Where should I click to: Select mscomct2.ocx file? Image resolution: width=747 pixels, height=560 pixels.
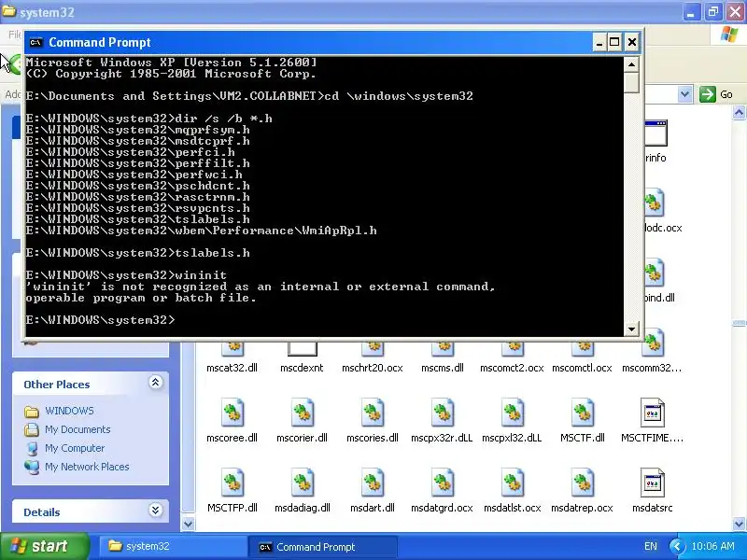[512, 348]
